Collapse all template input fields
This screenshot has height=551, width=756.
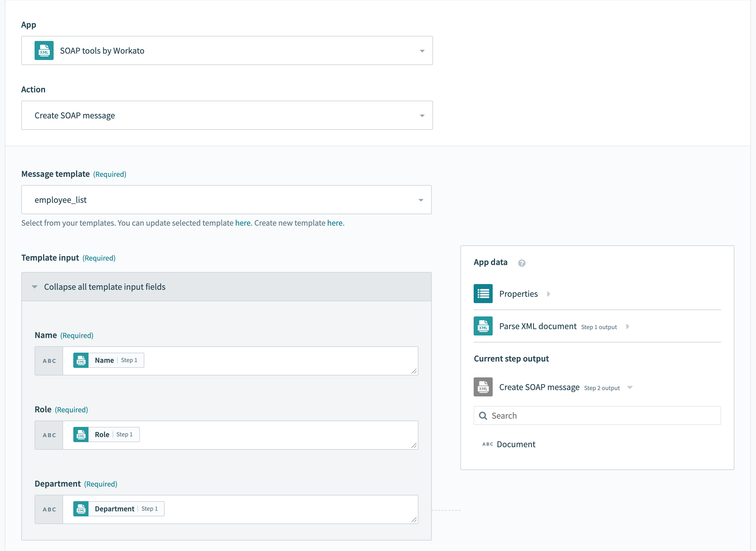pos(104,287)
